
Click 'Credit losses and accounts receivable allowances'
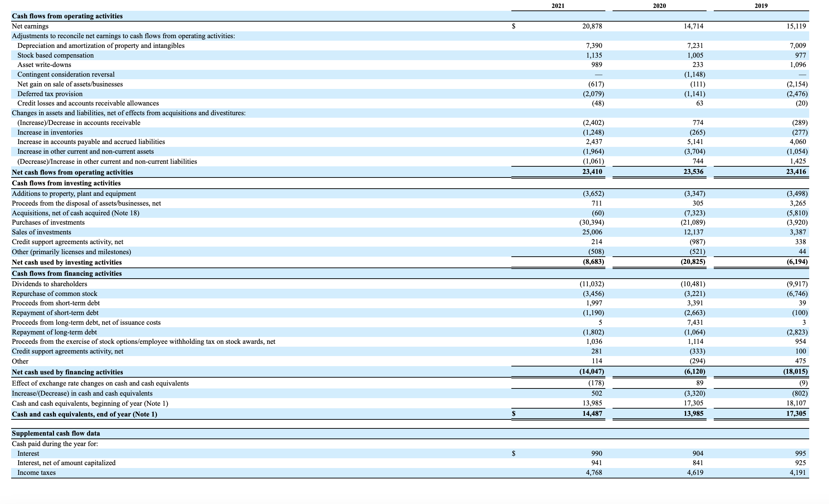(x=88, y=103)
